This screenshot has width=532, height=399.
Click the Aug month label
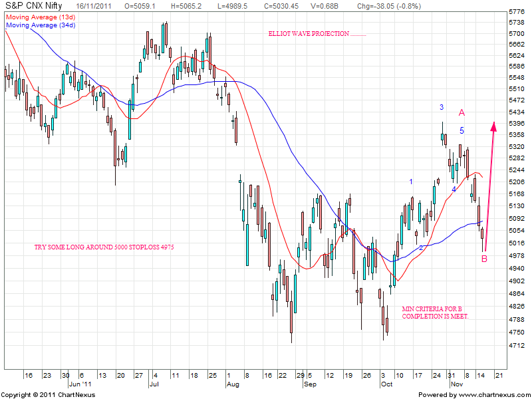(x=233, y=384)
